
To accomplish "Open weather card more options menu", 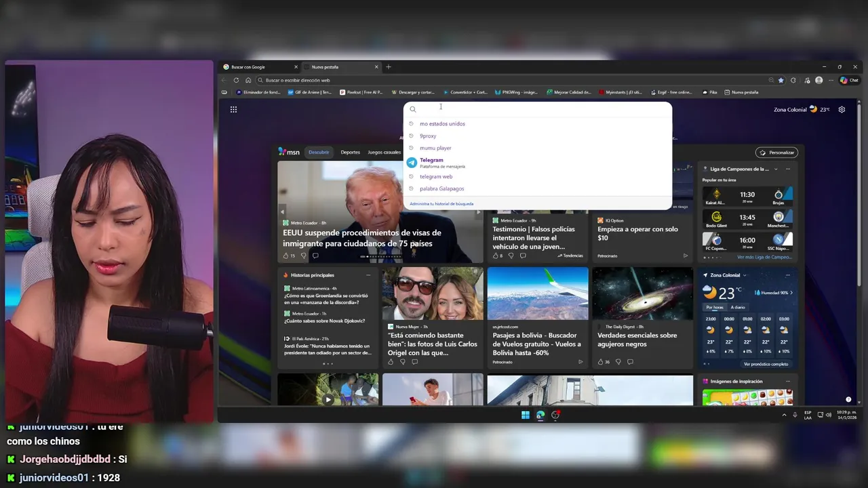I will [x=788, y=275].
